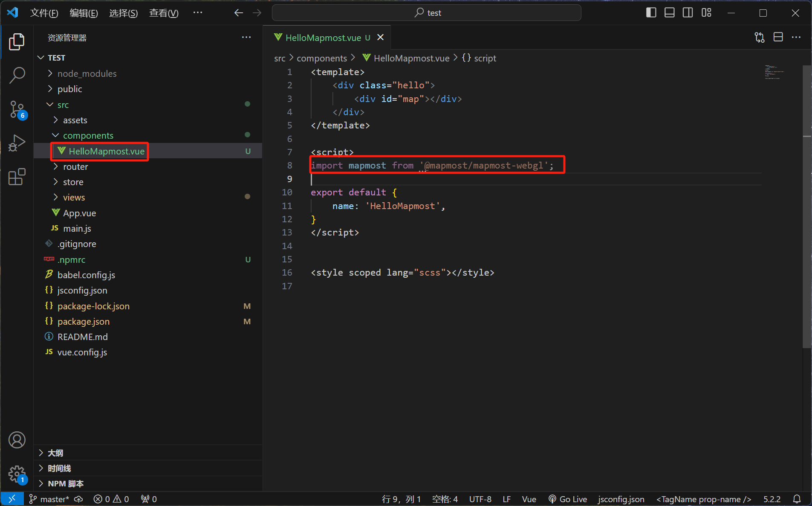Open the overflow menu ellipsis in title bar

point(198,13)
